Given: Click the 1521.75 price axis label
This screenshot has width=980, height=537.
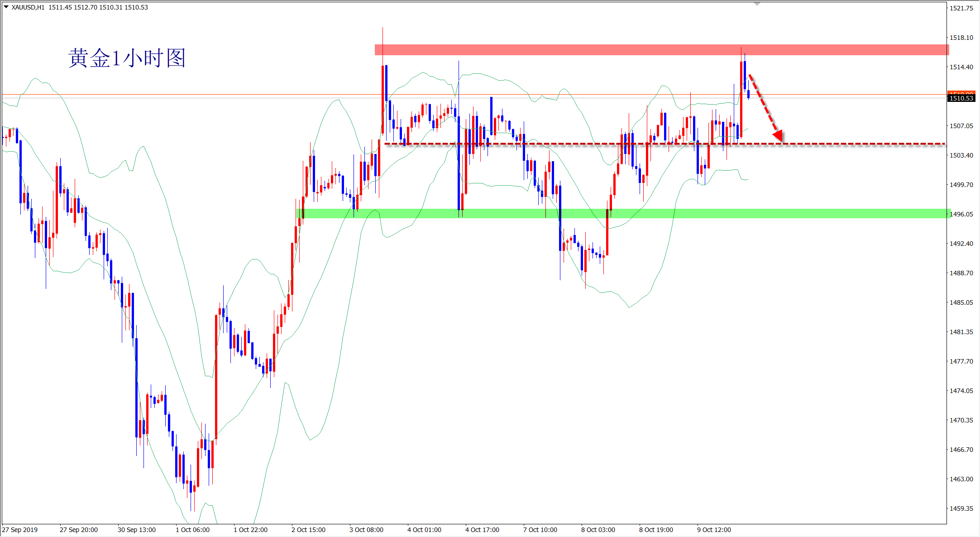Looking at the screenshot, I should coord(961,8).
